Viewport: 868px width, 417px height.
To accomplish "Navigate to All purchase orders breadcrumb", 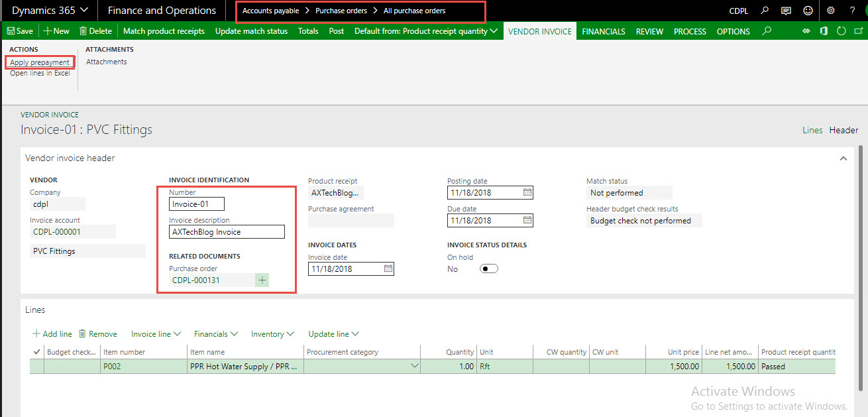I will point(415,11).
